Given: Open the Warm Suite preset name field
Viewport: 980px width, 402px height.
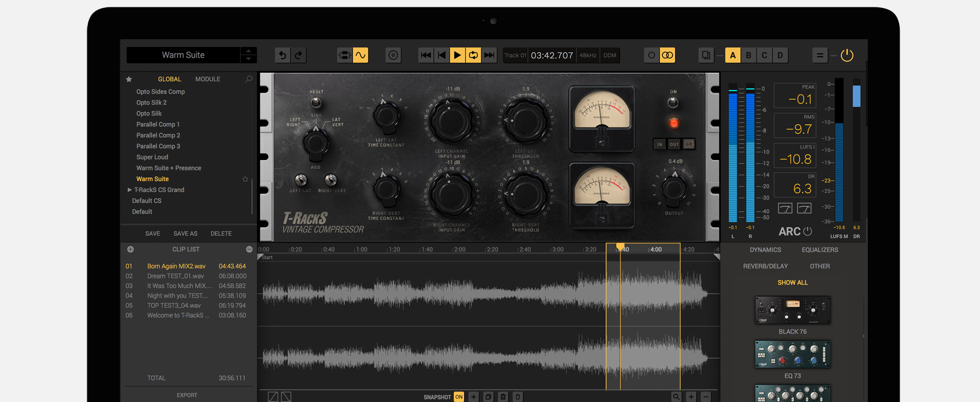Looking at the screenshot, I should pos(183,55).
